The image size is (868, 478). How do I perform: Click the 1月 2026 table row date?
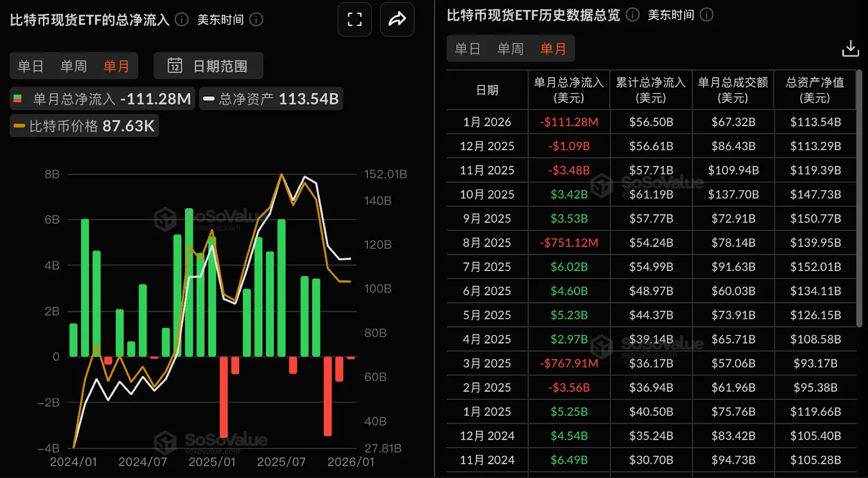(x=487, y=122)
